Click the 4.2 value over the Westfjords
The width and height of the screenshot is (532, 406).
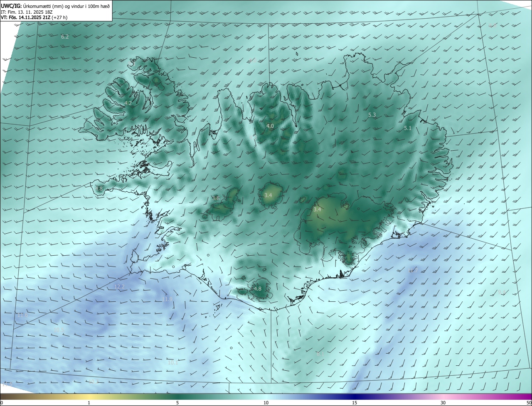(x=128, y=103)
